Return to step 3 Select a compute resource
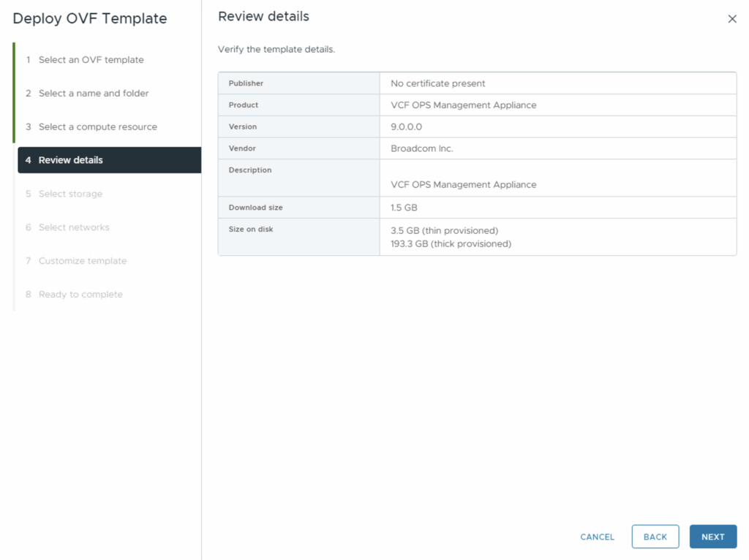The width and height of the screenshot is (749, 560). coord(97,127)
